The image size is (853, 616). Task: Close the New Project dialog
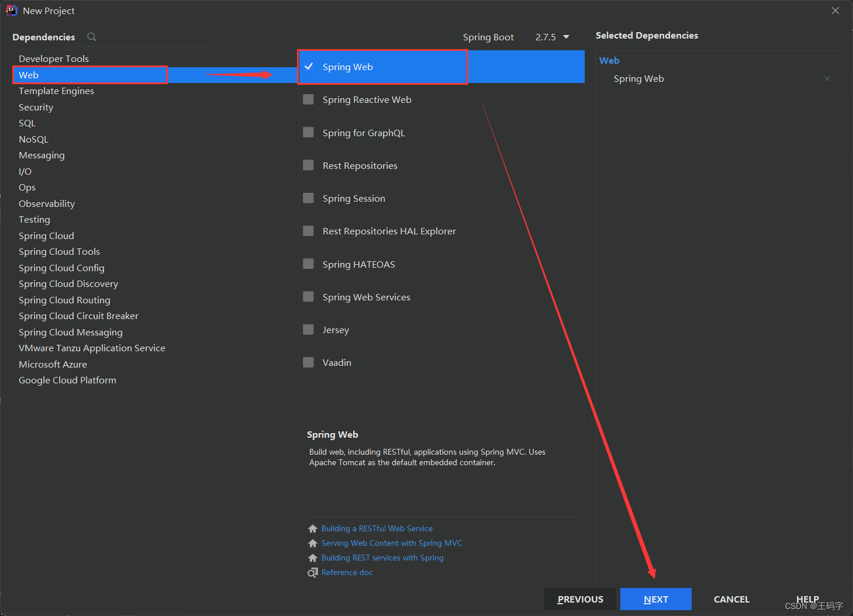pos(835,11)
